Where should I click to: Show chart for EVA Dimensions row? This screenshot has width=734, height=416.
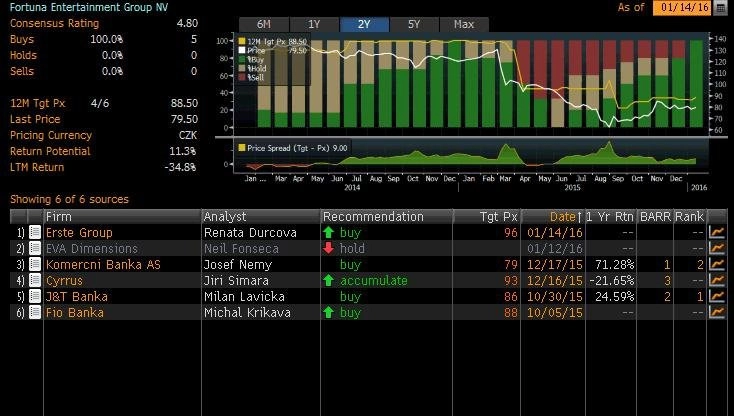click(717, 248)
